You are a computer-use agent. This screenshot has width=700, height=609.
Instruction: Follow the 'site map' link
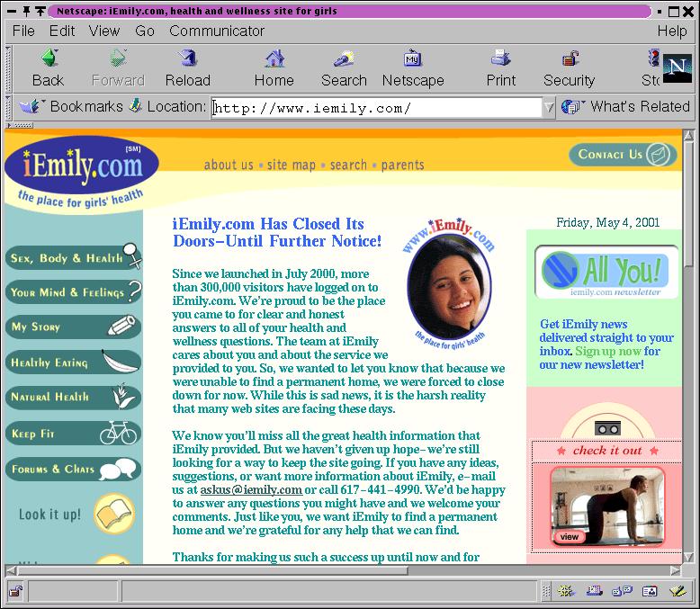[x=292, y=165]
